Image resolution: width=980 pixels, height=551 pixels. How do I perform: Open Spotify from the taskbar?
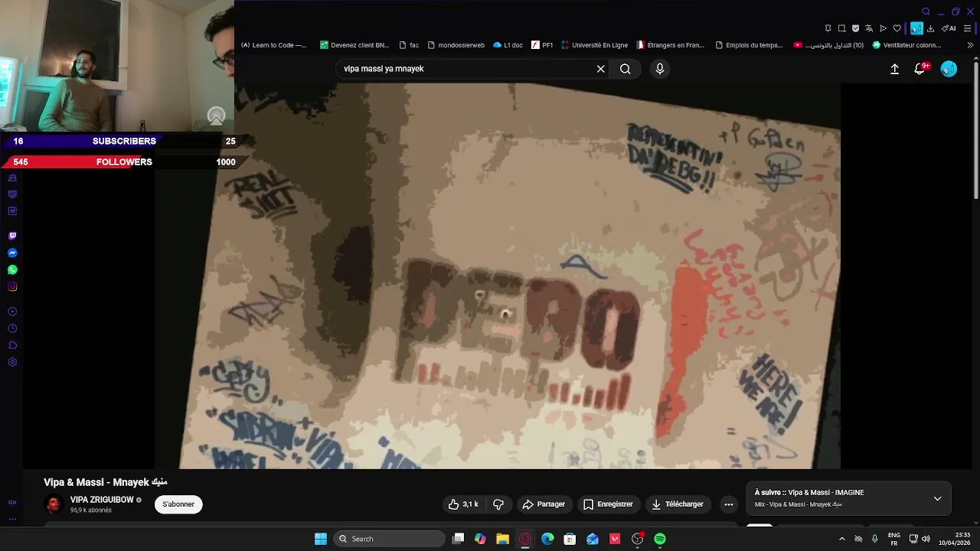660,539
